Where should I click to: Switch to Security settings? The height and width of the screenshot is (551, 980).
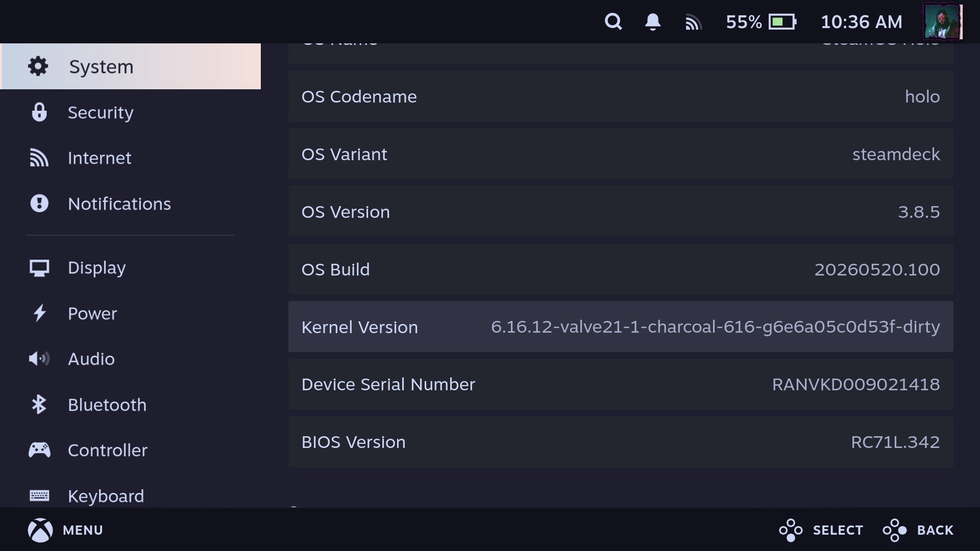click(131, 112)
